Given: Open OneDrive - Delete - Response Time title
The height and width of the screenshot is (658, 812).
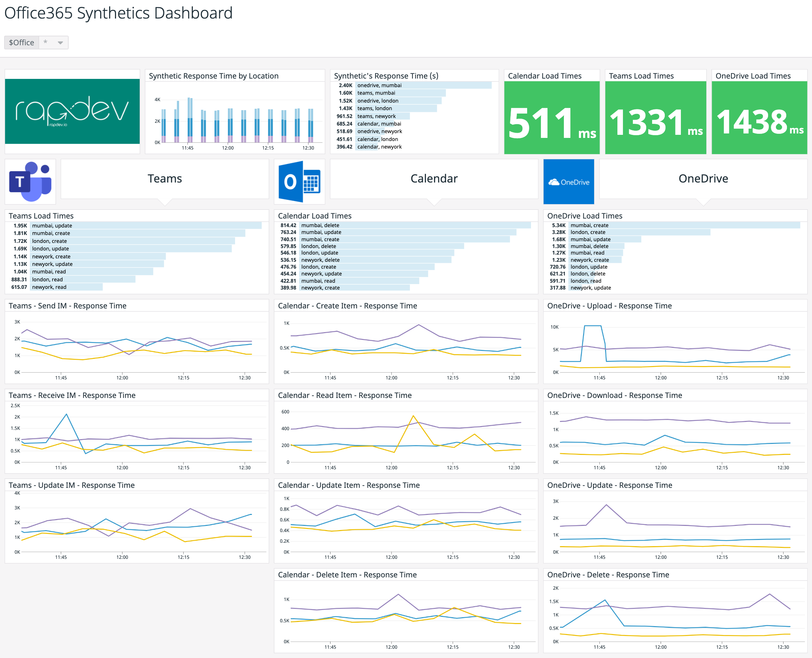Looking at the screenshot, I should [608, 575].
